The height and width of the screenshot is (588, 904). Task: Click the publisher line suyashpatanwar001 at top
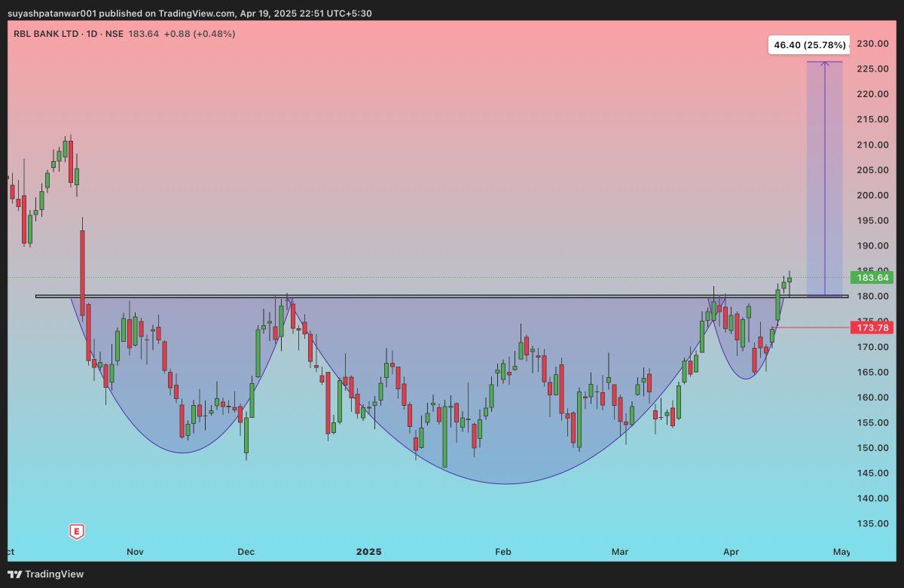pos(189,14)
